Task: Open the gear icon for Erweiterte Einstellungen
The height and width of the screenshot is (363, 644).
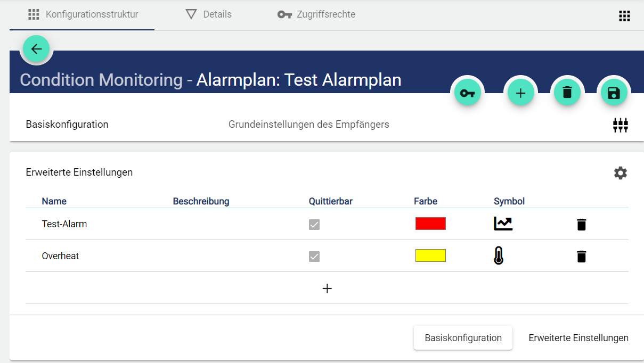Action: click(x=620, y=173)
